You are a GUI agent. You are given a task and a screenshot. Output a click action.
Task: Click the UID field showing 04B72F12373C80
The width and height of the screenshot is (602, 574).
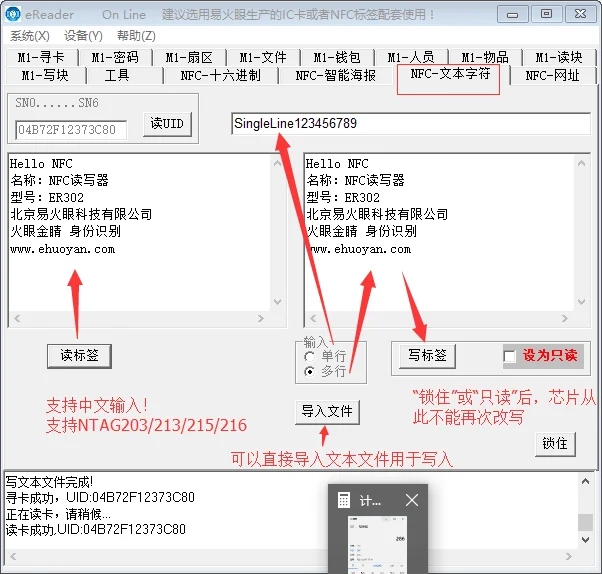pos(71,130)
